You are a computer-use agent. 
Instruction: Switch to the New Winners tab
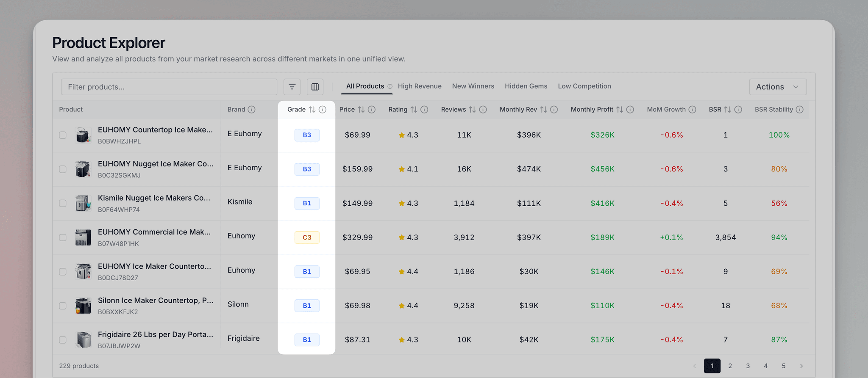click(x=473, y=86)
